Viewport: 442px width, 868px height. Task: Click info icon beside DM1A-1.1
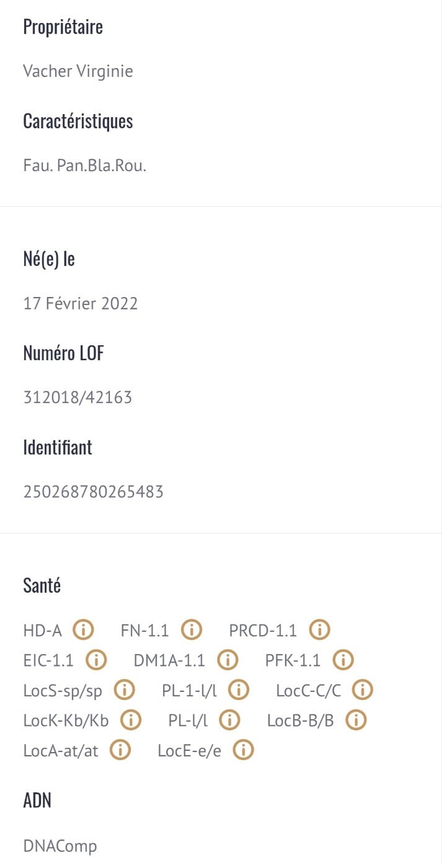228,660
